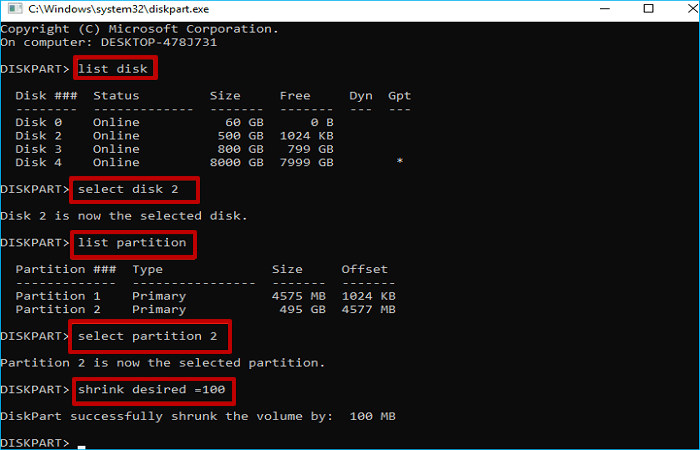Click the "Disk 3" cell in the disk table
700x450 pixels.
click(38, 149)
